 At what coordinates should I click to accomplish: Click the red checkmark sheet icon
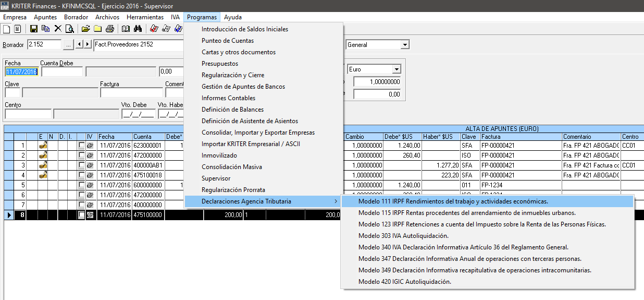pyautogui.click(x=154, y=29)
